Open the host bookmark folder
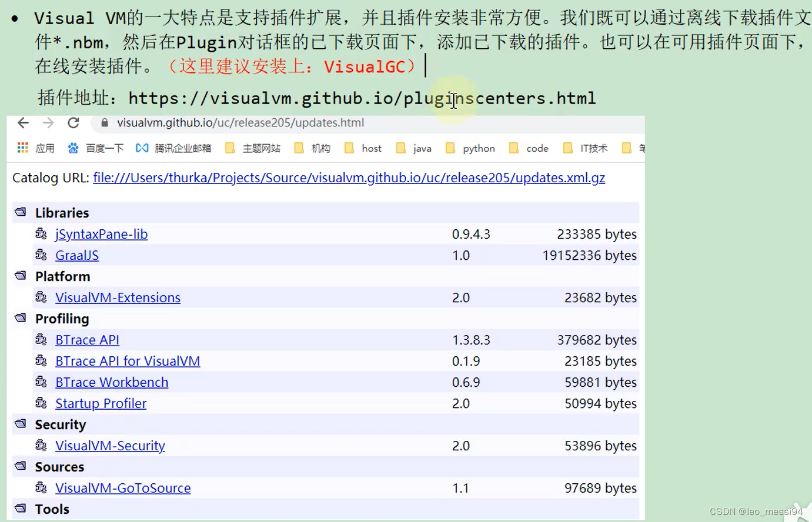The height and width of the screenshot is (522, 812). (363, 148)
